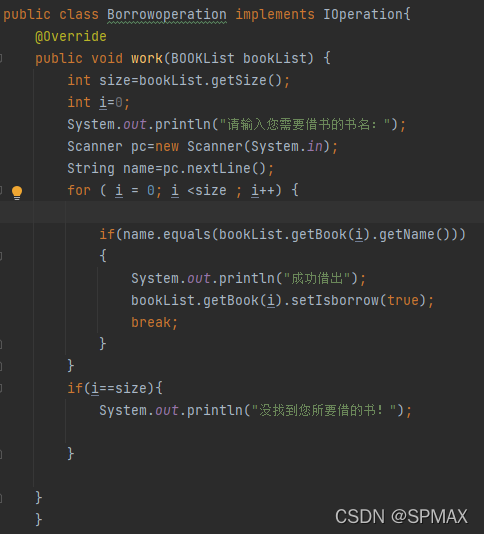Place cursor on the empty highlighted line
The image size is (484, 534).
coord(242,212)
